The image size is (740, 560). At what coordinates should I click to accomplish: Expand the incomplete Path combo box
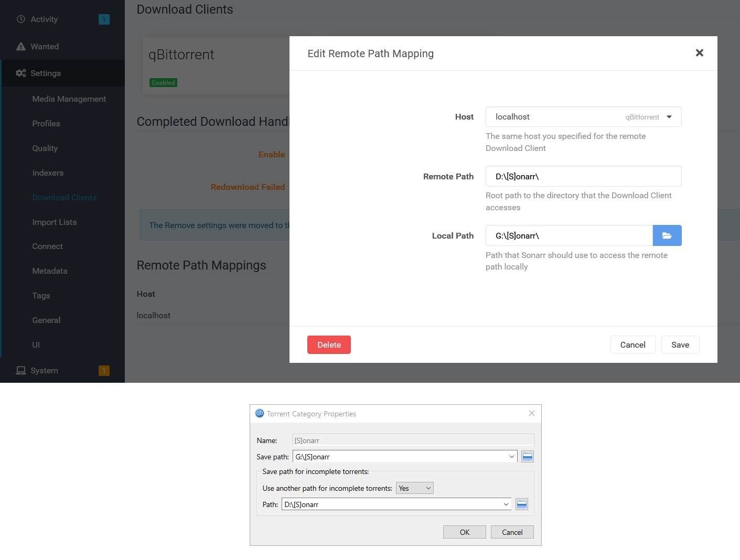click(506, 504)
